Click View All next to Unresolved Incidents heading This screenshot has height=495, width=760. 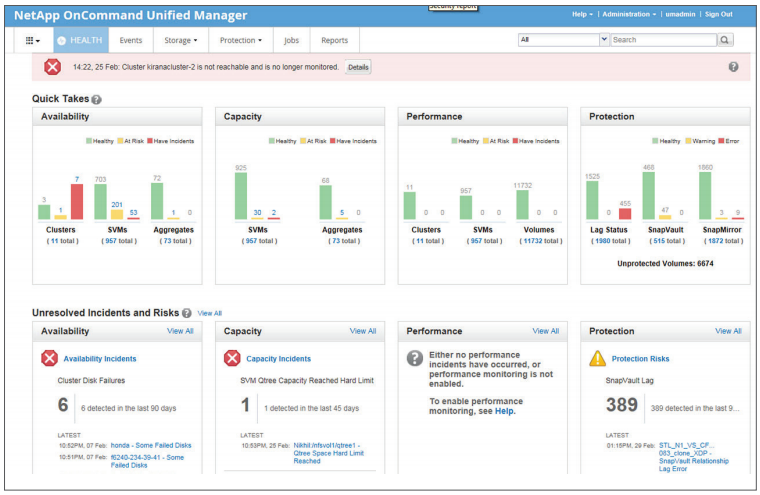tap(209, 313)
